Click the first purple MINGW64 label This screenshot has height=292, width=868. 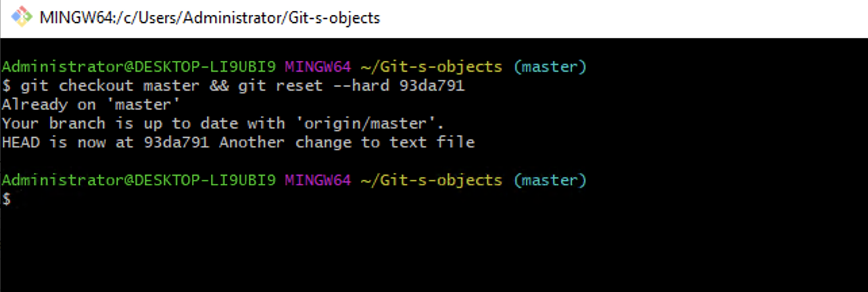(318, 67)
